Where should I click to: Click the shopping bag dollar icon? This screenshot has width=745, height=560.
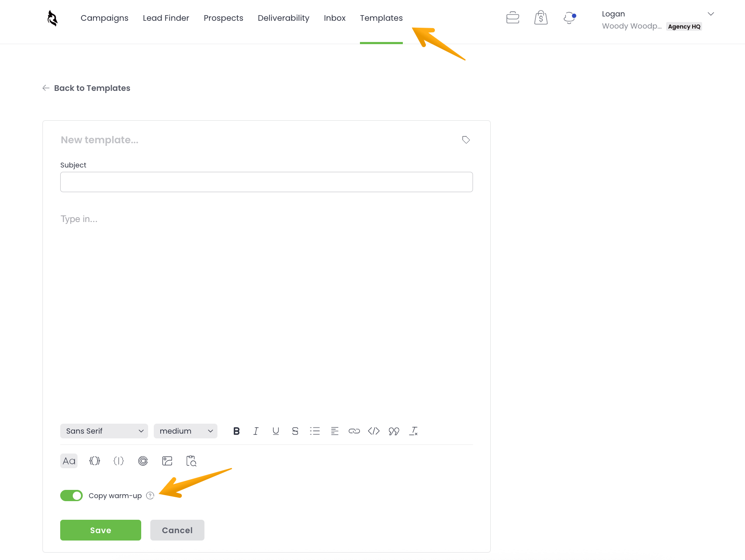point(541,18)
